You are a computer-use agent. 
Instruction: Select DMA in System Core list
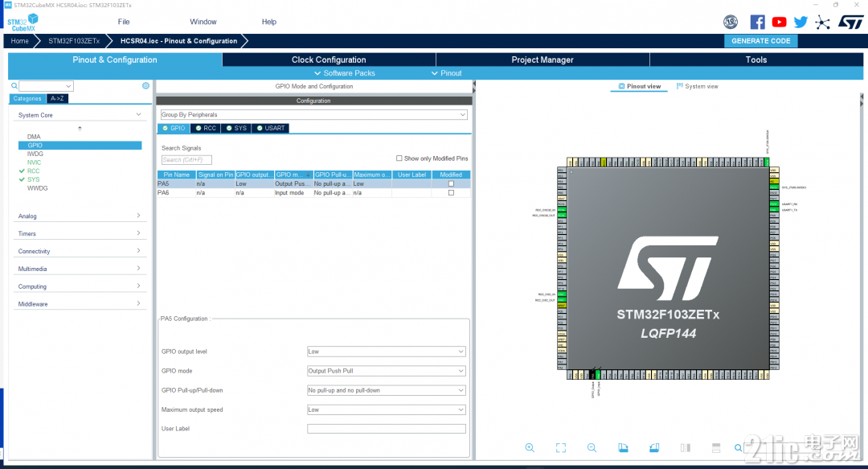click(34, 137)
